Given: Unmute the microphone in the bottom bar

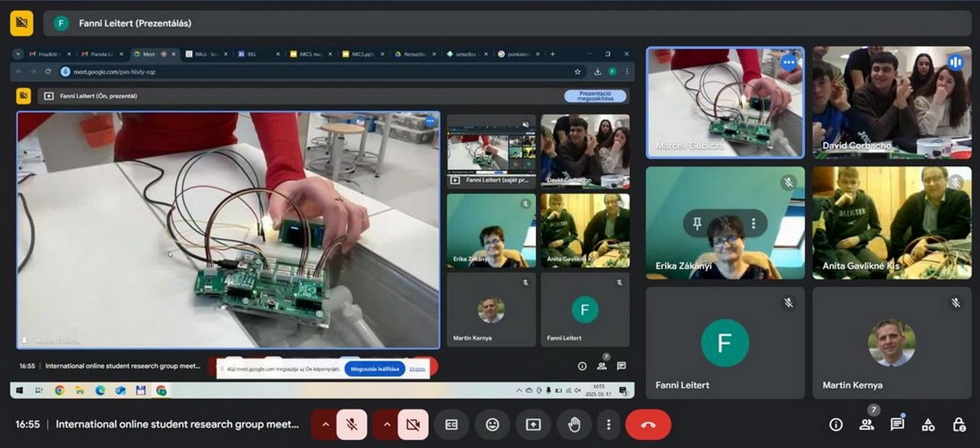Looking at the screenshot, I should click(x=351, y=424).
